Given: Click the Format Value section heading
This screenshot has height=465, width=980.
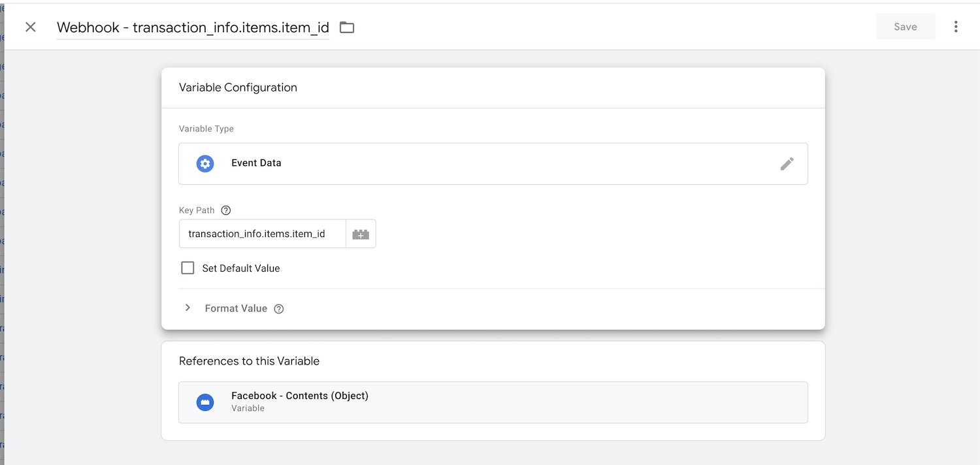Looking at the screenshot, I should coord(236,308).
